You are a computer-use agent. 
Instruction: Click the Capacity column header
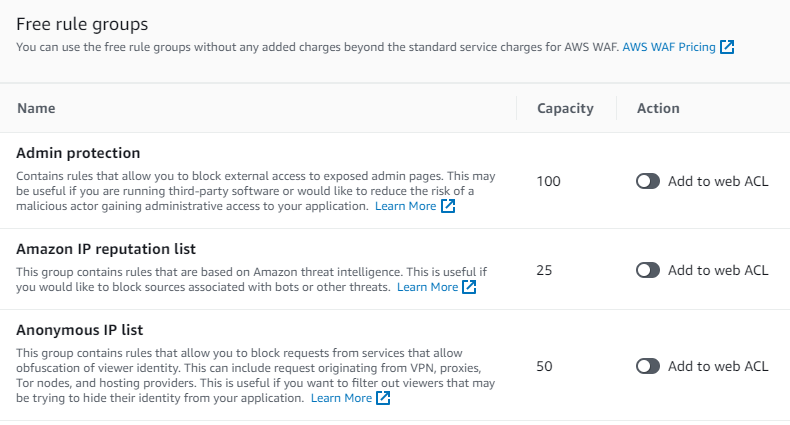pos(565,108)
